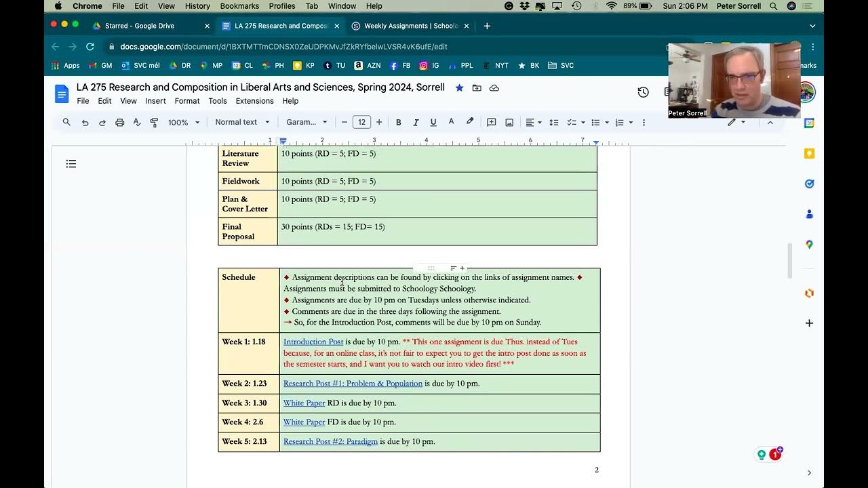Open the text color picker
This screenshot has width=868, height=488.
pos(451,123)
